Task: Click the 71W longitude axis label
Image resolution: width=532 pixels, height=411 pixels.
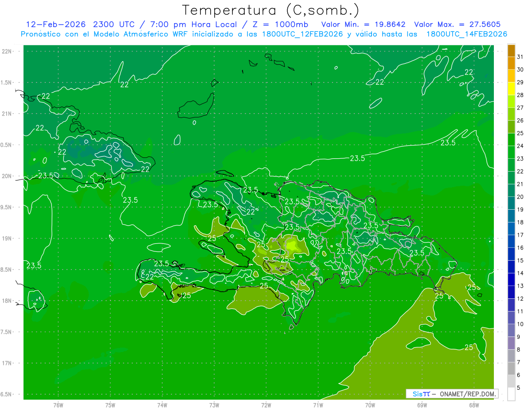Action: click(318, 405)
